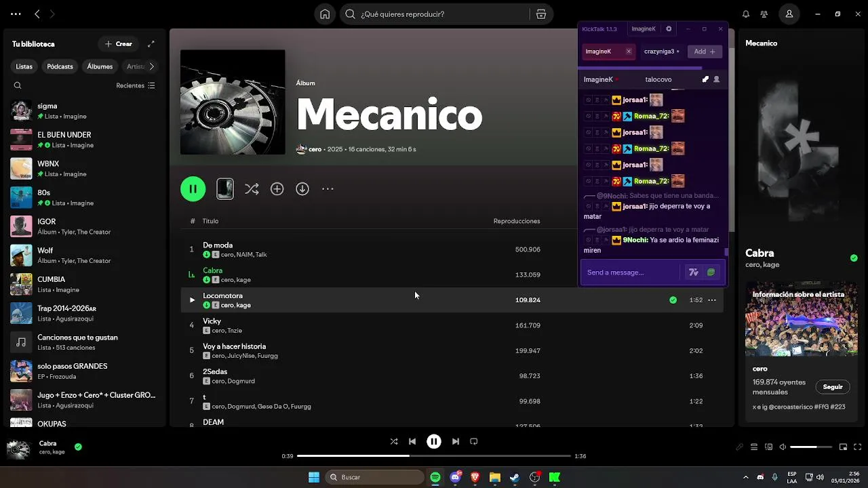This screenshot has width=868, height=488.
Task: Toggle saved checkmark beside Cabra in player bar
Action: click(x=78, y=447)
